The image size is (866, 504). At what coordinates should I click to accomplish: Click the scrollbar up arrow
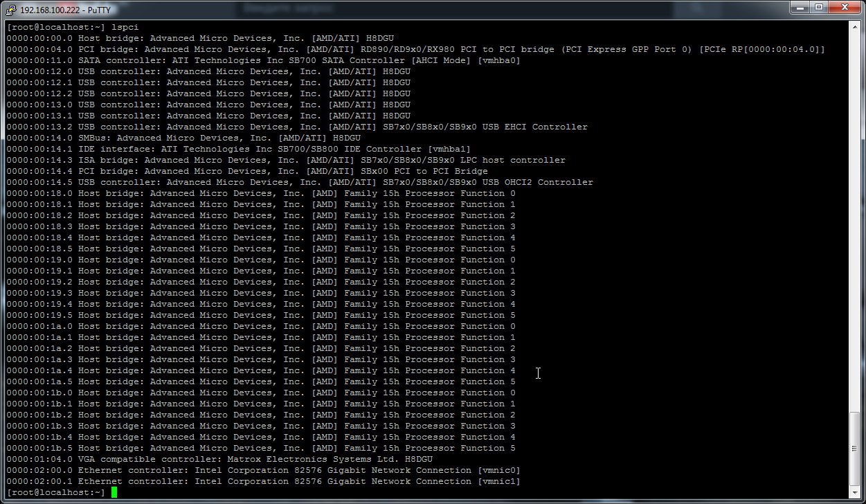click(854, 27)
